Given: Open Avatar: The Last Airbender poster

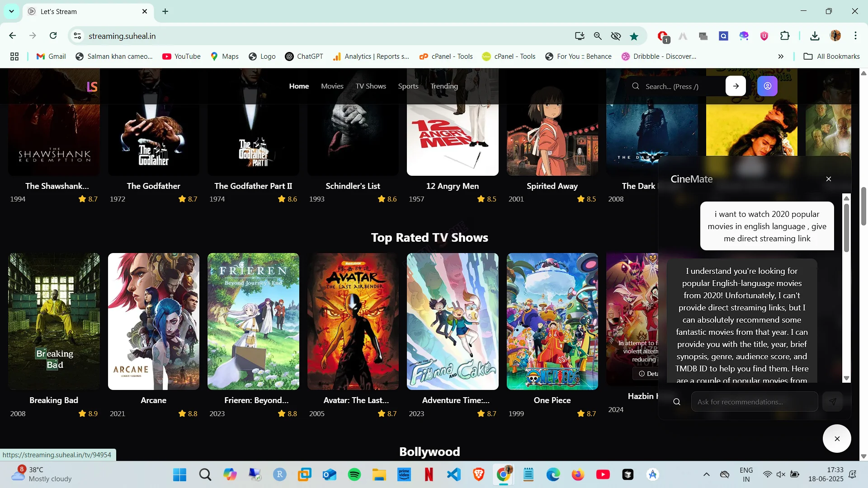Looking at the screenshot, I should (x=353, y=321).
